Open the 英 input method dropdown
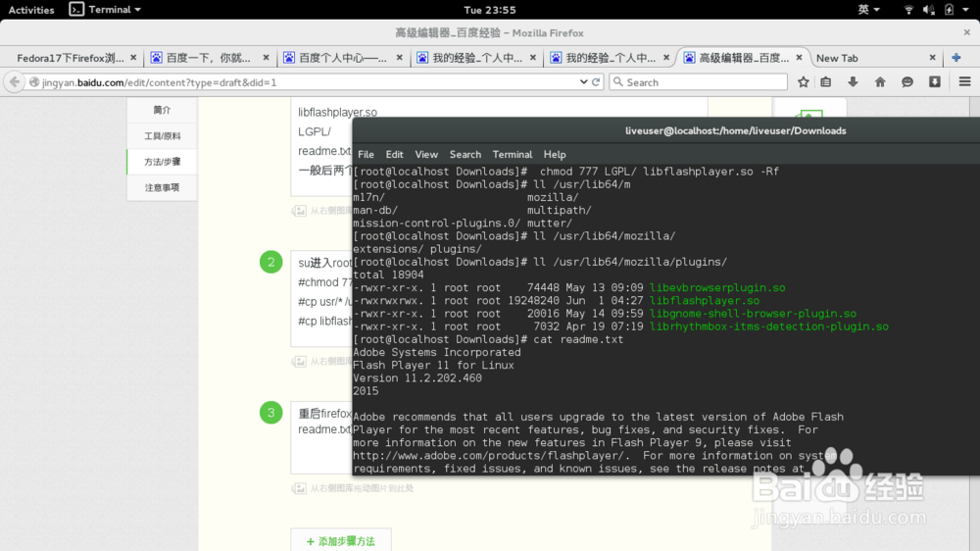The image size is (980, 551). pyautogui.click(x=868, y=10)
